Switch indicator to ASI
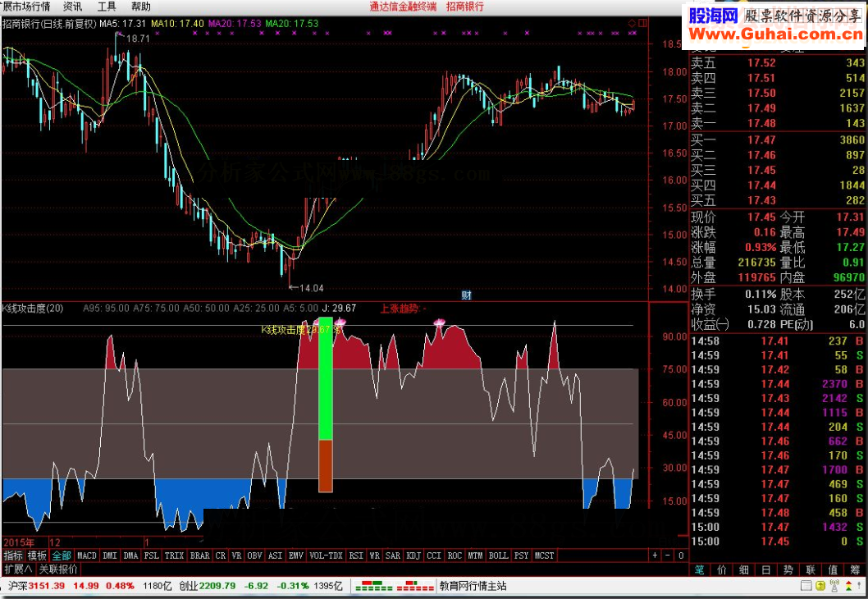 (x=275, y=556)
